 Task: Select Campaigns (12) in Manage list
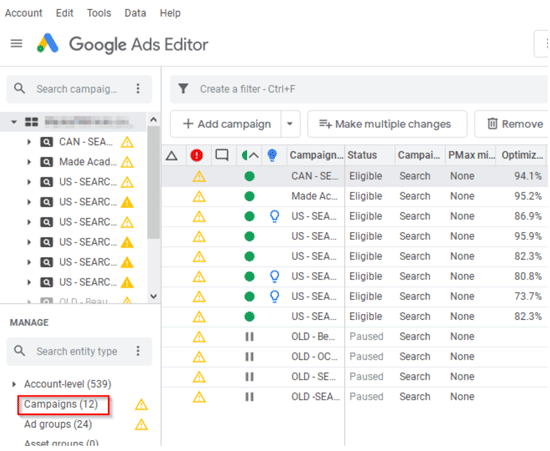61,404
